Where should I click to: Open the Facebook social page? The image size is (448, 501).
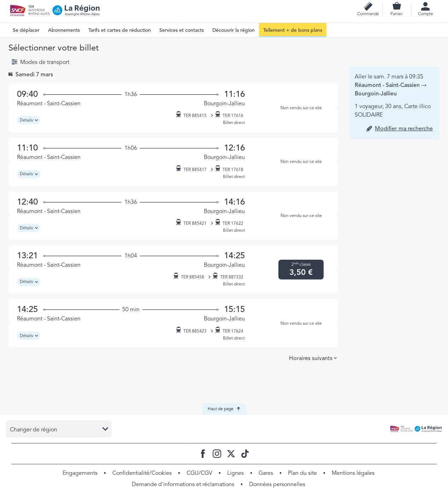pyautogui.click(x=203, y=454)
